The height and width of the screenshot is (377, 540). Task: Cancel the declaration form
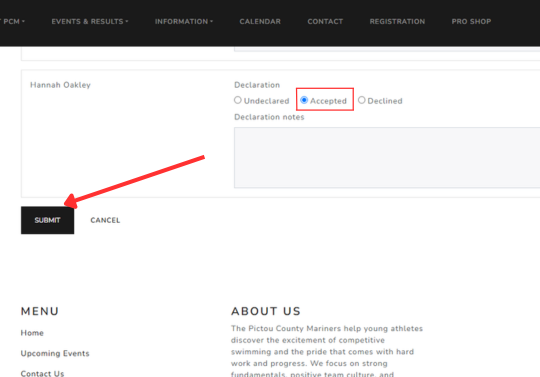105,220
